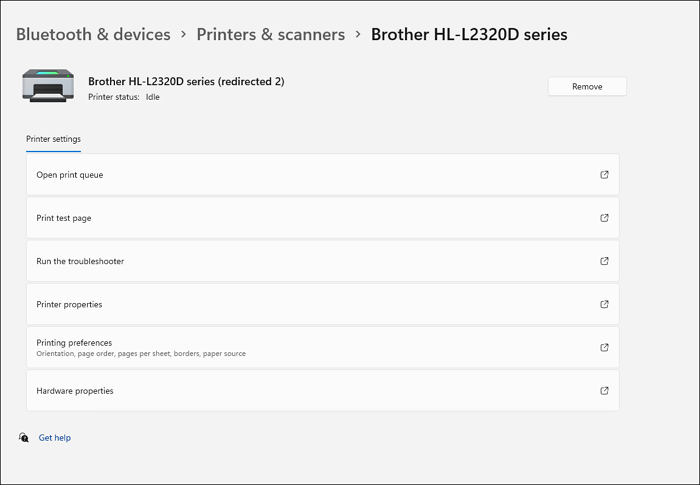The image size is (700, 485).
Task: Click the Brother printer device icon
Action: point(48,87)
